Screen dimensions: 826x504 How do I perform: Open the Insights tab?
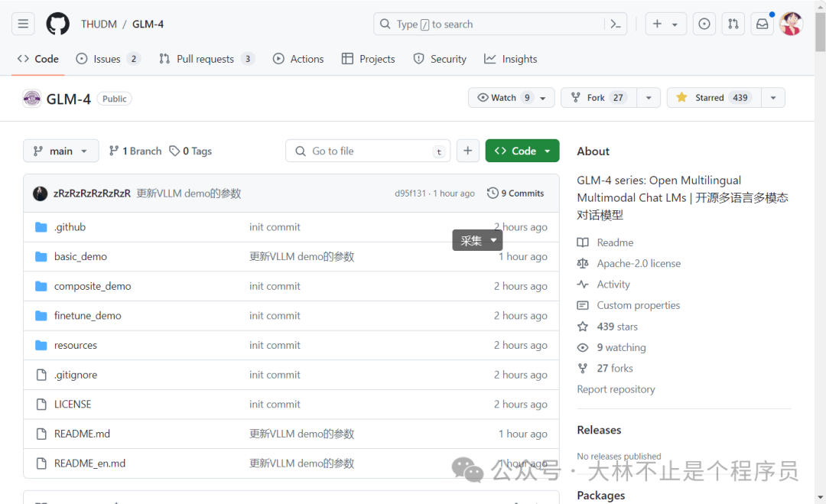510,59
